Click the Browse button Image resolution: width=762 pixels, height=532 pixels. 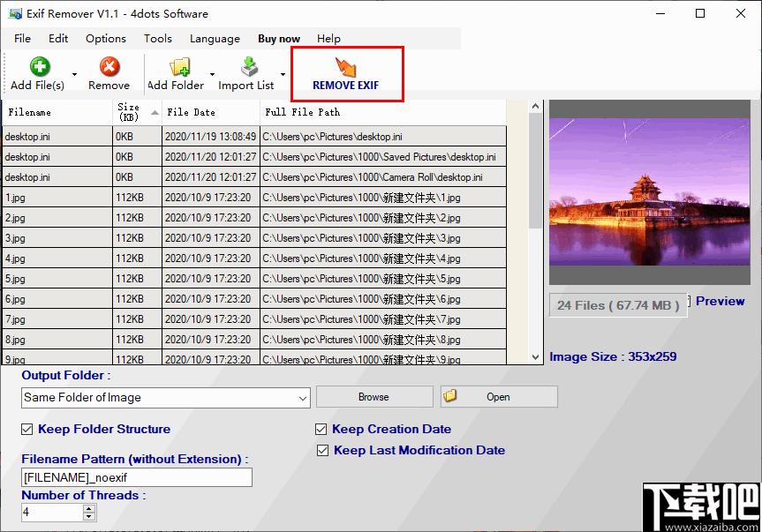(374, 396)
